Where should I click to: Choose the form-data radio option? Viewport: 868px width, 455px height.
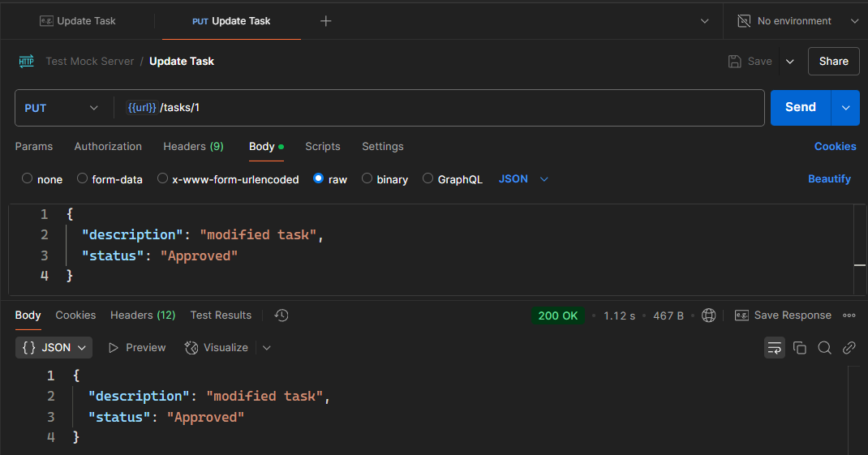[83, 179]
